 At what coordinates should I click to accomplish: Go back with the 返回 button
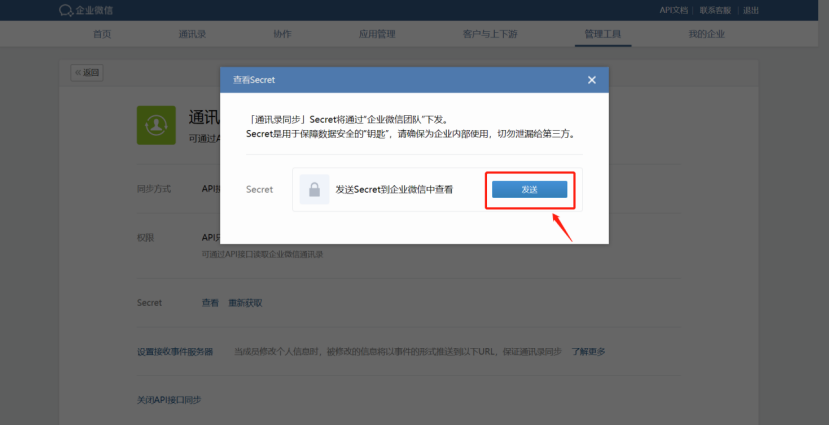tap(87, 72)
